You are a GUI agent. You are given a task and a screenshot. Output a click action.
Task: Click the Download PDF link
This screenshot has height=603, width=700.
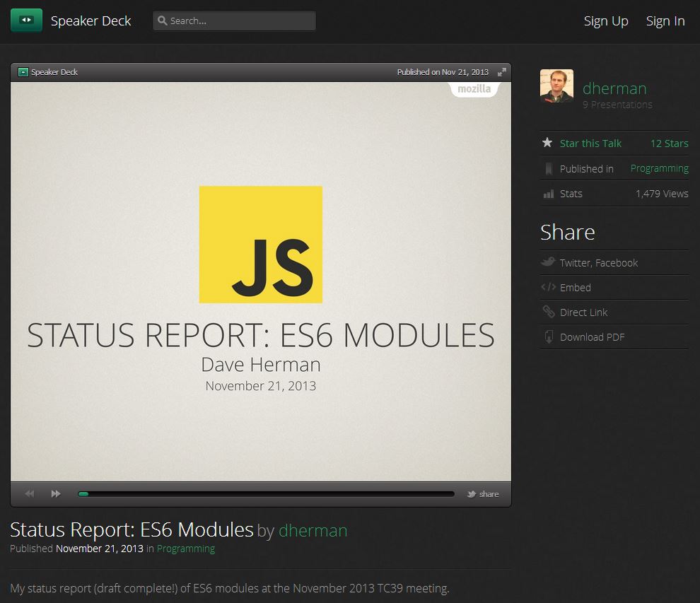(x=592, y=337)
